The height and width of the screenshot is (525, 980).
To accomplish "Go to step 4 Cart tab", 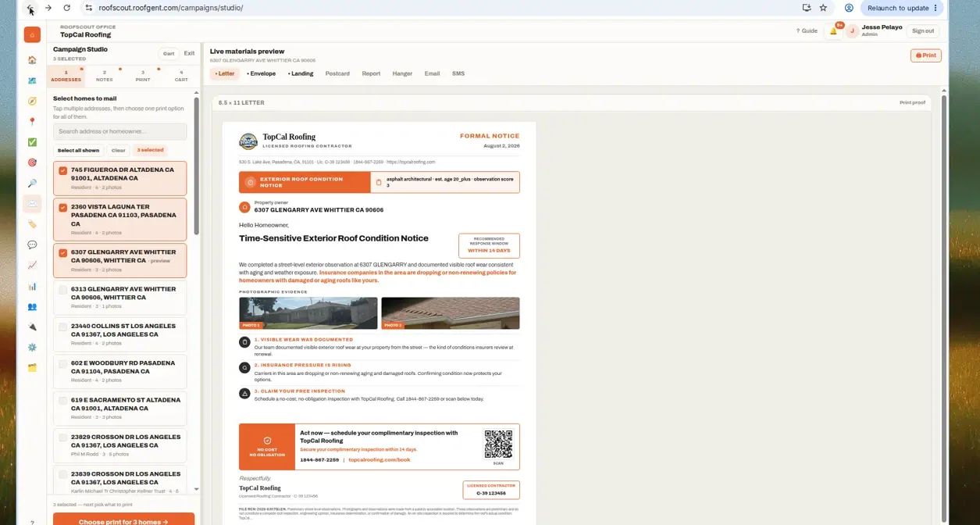I will tap(181, 76).
